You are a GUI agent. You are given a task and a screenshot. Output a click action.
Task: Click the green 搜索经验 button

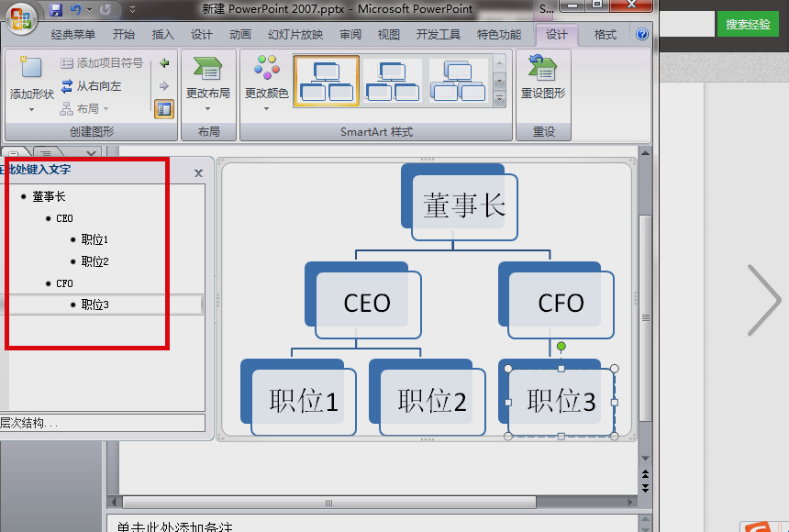coord(748,24)
